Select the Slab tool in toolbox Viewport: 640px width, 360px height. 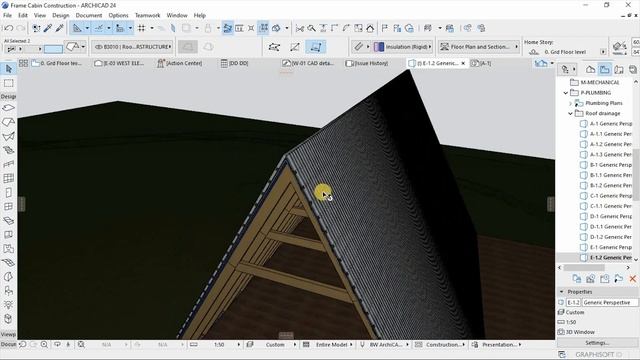(x=8, y=108)
